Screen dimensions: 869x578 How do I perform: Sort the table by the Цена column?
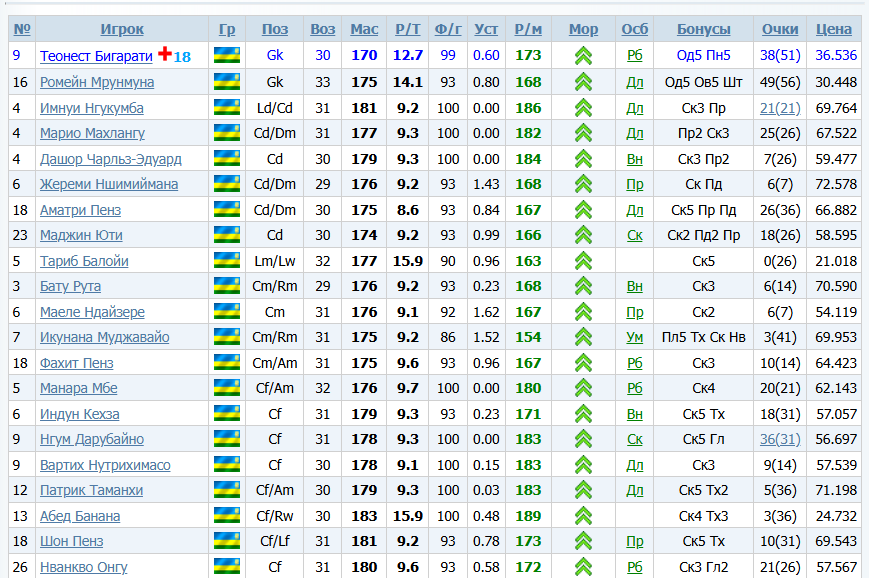tap(834, 29)
